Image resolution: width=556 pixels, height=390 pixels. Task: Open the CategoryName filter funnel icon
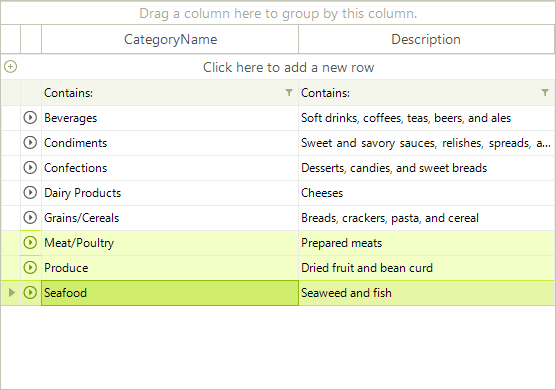click(x=289, y=93)
